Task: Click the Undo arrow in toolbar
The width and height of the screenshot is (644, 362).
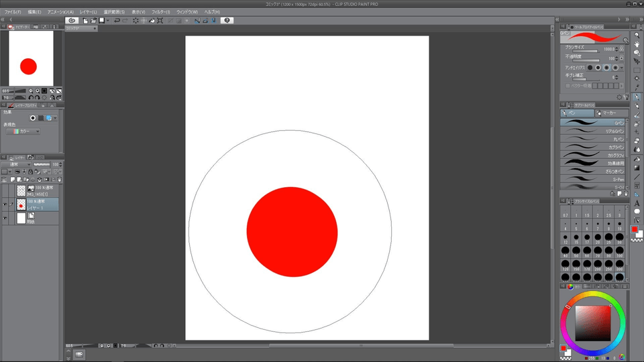Action: 117,21
